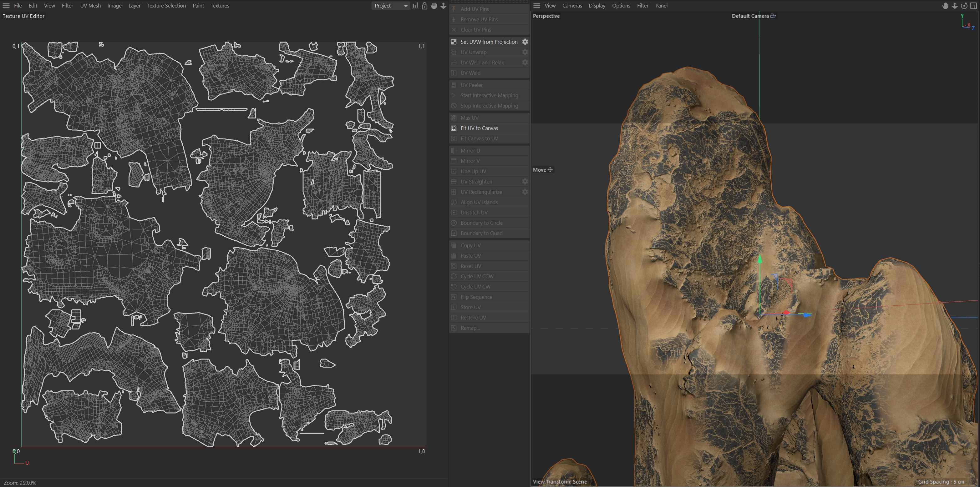Click the Default Camera link icon
This screenshot has width=980, height=487.
[773, 16]
